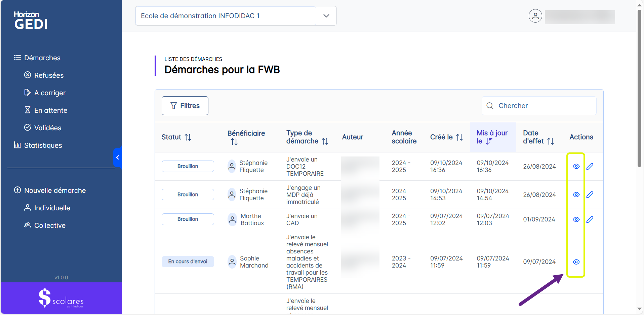The width and height of the screenshot is (644, 315).
Task: View Sophie Marchand's démarche (eye icon)
Action: point(576,262)
